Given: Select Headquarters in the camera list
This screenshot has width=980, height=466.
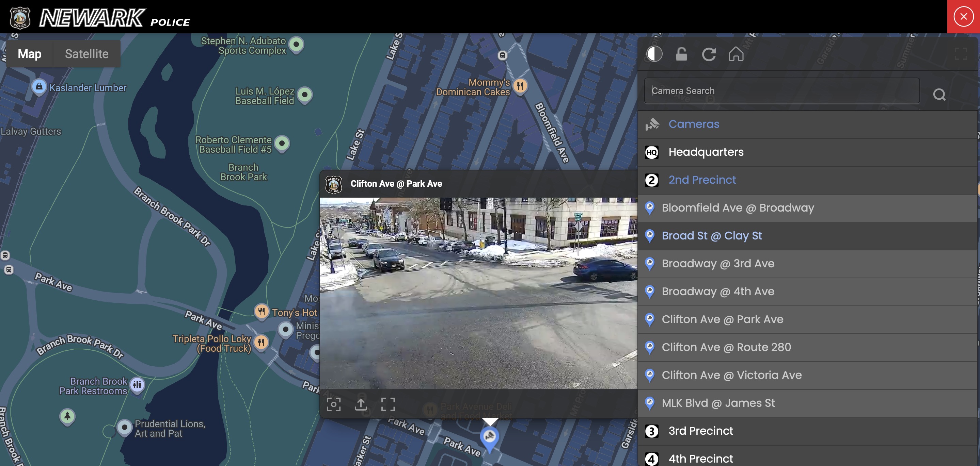Looking at the screenshot, I should pos(706,152).
